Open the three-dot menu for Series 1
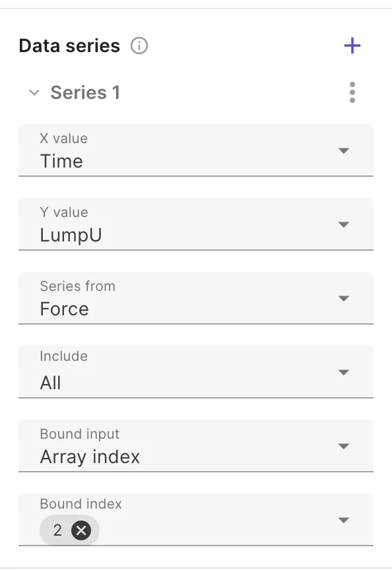Image resolution: width=392 pixels, height=570 pixels. point(352,92)
